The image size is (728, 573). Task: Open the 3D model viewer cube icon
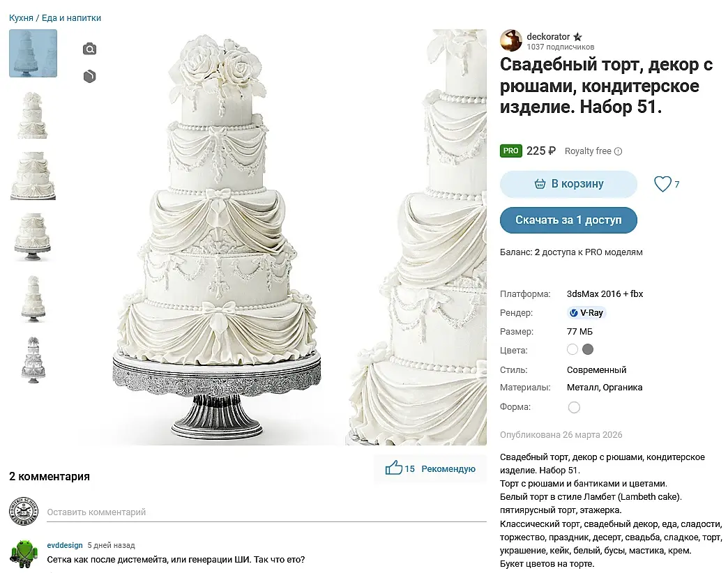pyautogui.click(x=89, y=77)
